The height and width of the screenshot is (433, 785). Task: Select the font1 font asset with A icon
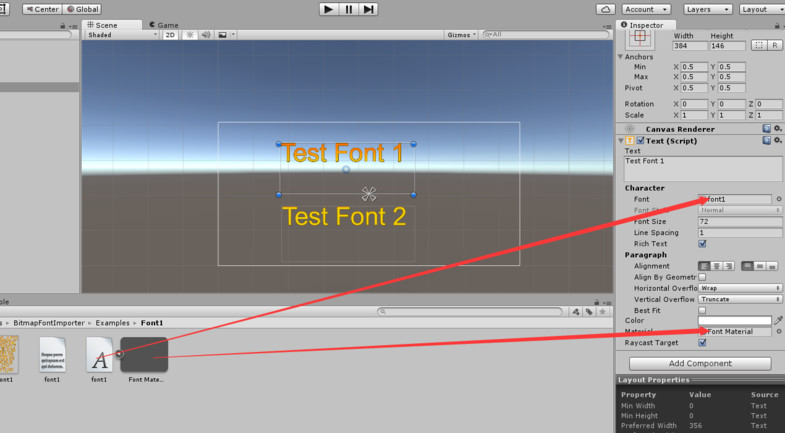click(x=99, y=354)
